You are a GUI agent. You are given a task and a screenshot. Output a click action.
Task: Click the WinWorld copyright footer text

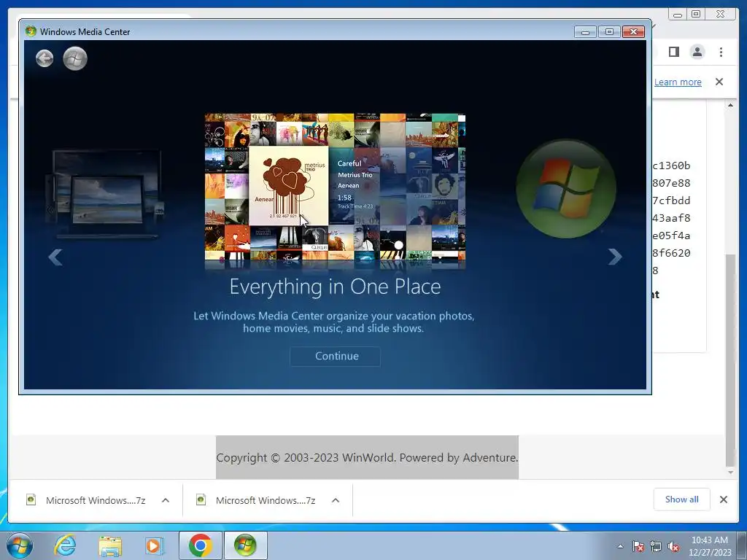(x=367, y=458)
